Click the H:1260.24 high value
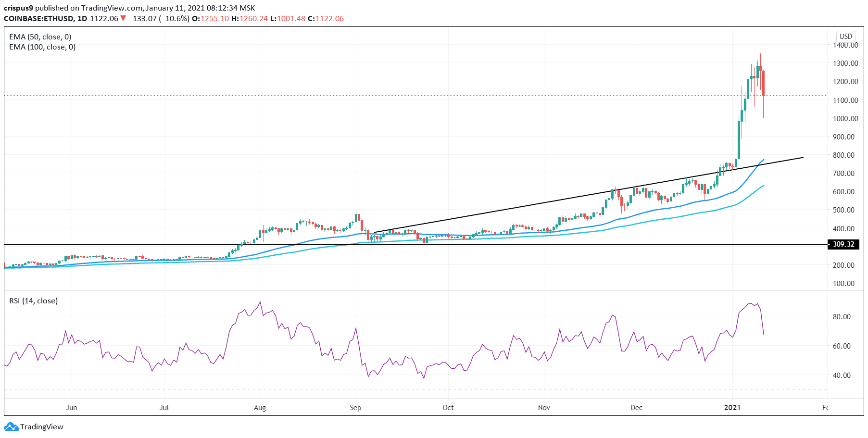This screenshot has height=438, width=868. (x=250, y=18)
